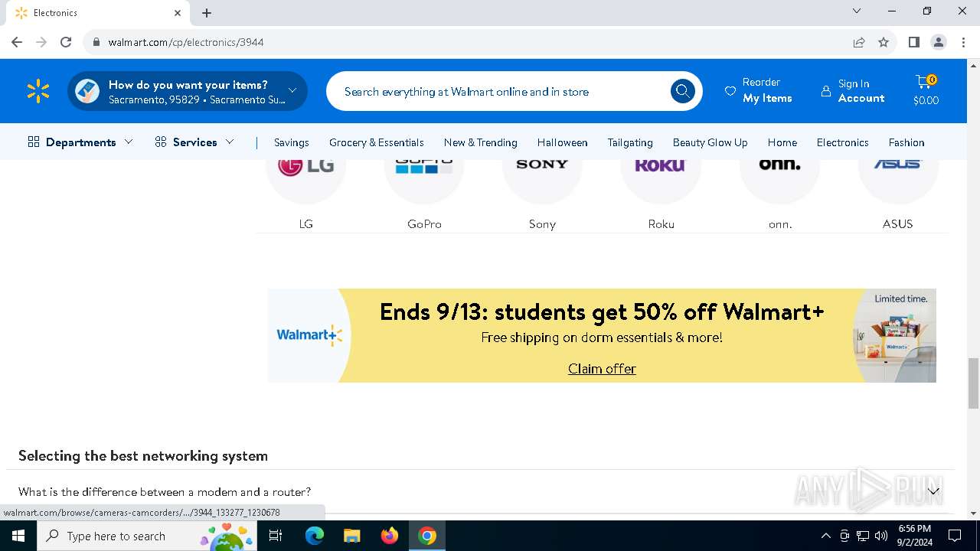
Task: Open the Home menu link
Action: 782,142
